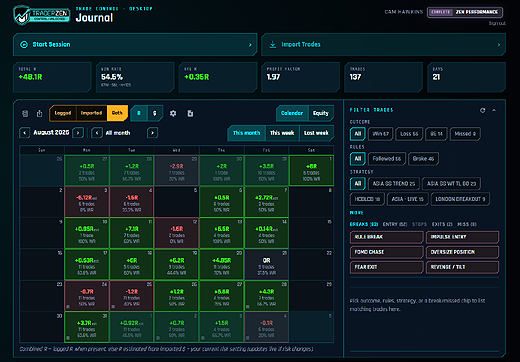Open the BREAKS category tab
The width and height of the screenshot is (520, 362).
click(364, 224)
